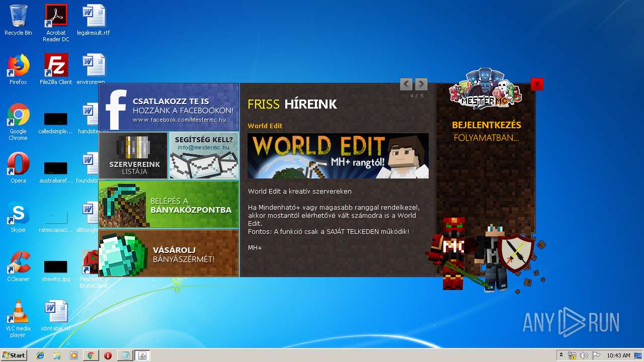Screen dimensions: 644x362
Task: Click the World Edit news heading
Action: point(265,126)
